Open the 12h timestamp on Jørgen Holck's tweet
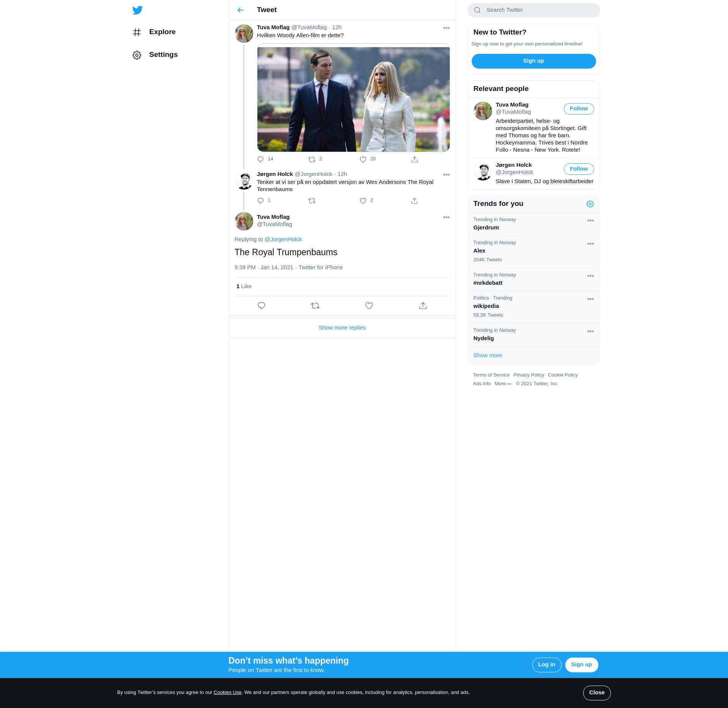 click(x=342, y=174)
